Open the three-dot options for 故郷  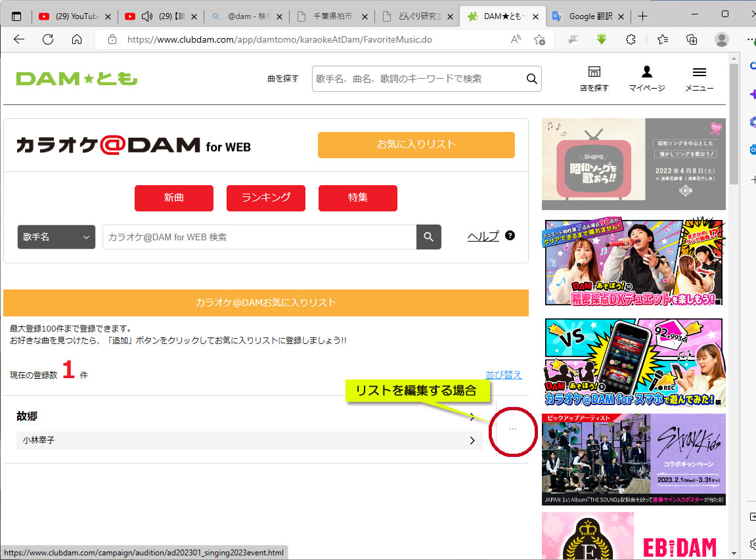click(512, 429)
